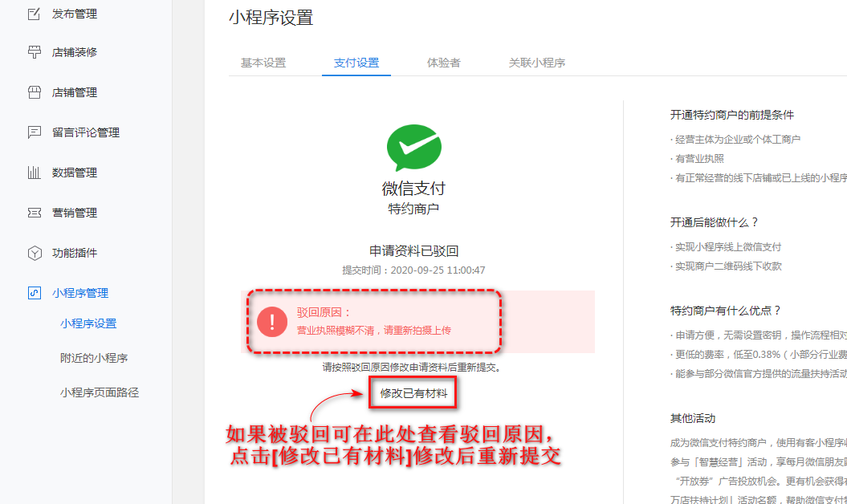Click the 发布管理 edit icon
Viewport: 847px width, 504px height.
[34, 14]
